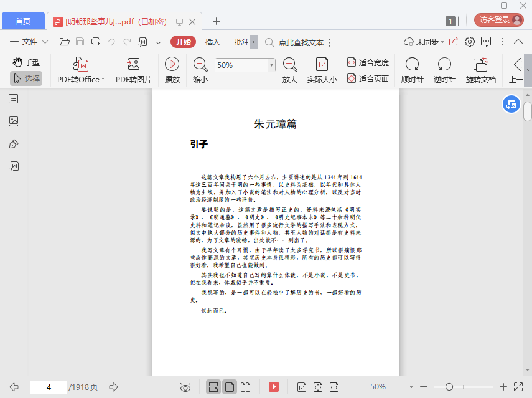Start slideshow with 播放 button
The width and height of the screenshot is (532, 398).
(x=172, y=70)
